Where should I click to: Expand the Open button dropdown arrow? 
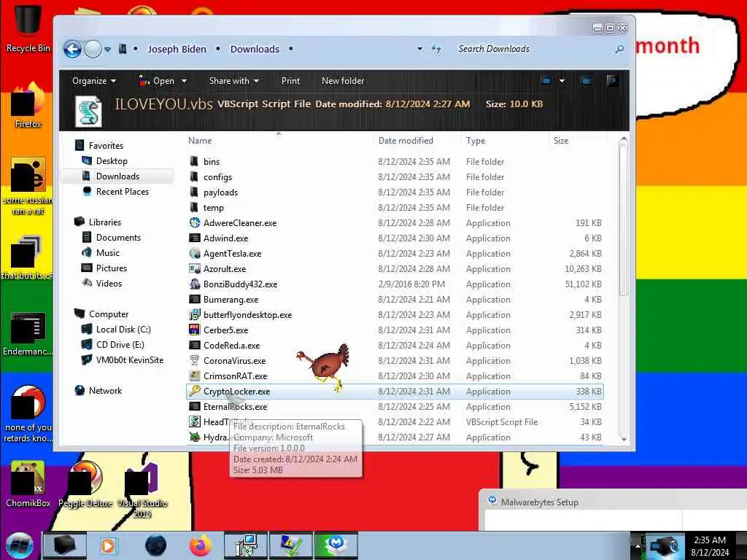[x=184, y=82]
